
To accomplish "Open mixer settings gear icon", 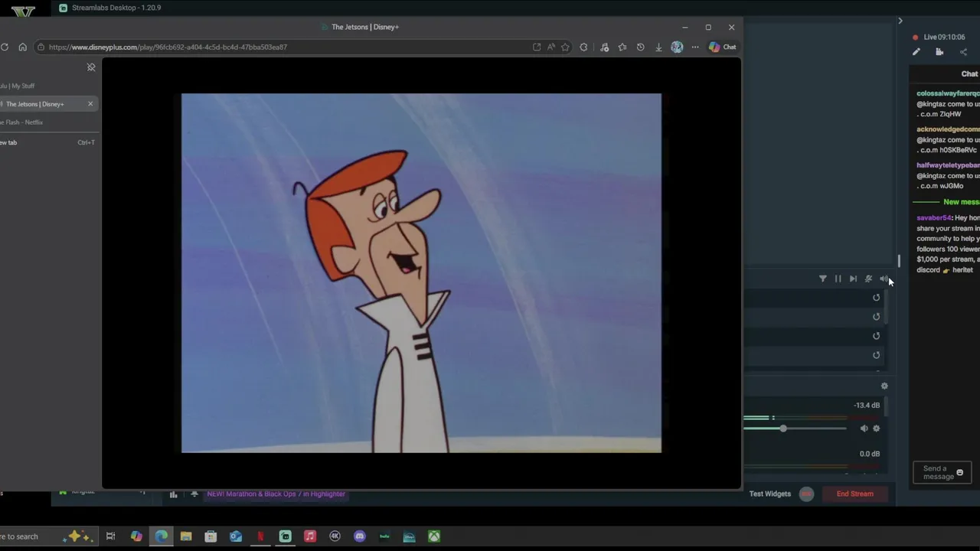I will pyautogui.click(x=884, y=386).
